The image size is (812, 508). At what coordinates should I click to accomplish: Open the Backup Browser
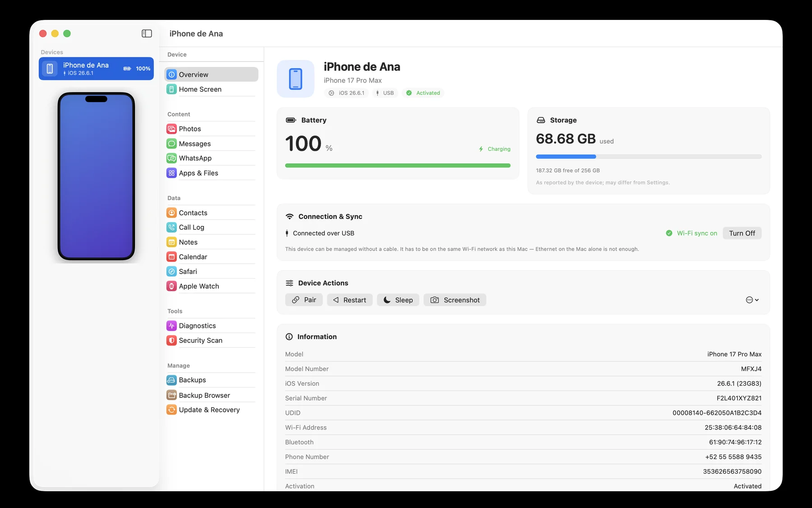click(212, 395)
